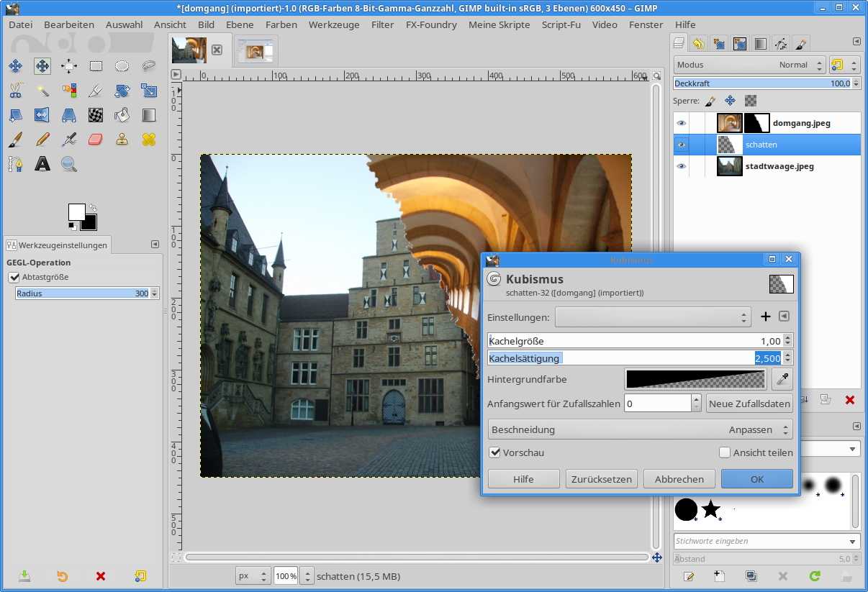The height and width of the screenshot is (592, 868).
Task: Open the Beschneidung Anpassen dropdown
Action: (x=641, y=429)
